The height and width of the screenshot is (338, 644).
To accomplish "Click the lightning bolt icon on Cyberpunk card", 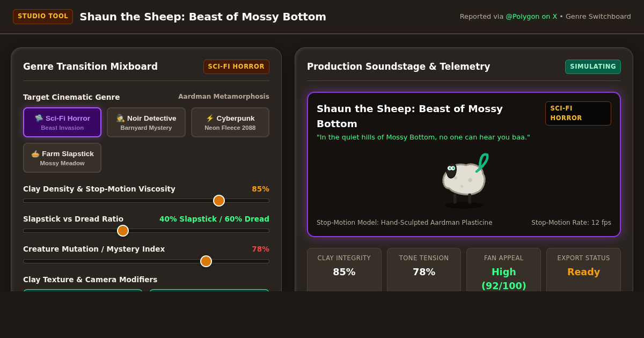I will tap(210, 118).
